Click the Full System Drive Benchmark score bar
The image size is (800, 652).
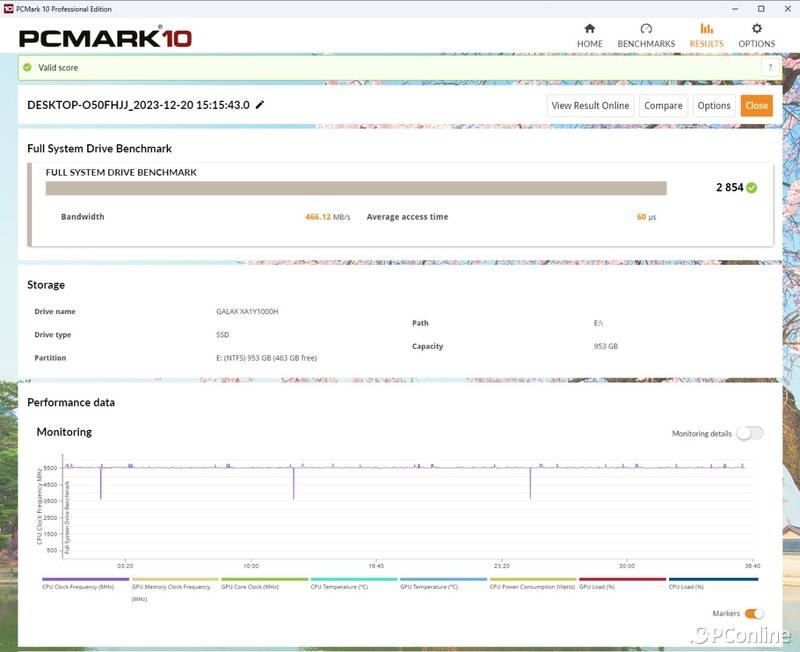pos(356,188)
